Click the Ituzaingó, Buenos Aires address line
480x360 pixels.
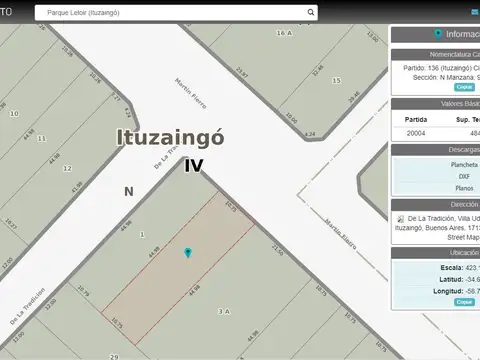coord(437,228)
